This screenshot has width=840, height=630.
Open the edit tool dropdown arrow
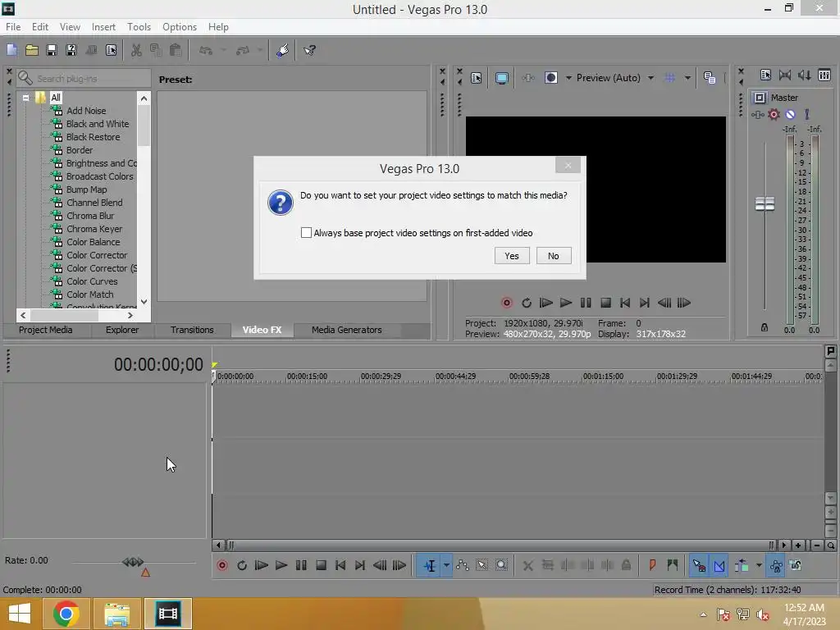(x=446, y=566)
